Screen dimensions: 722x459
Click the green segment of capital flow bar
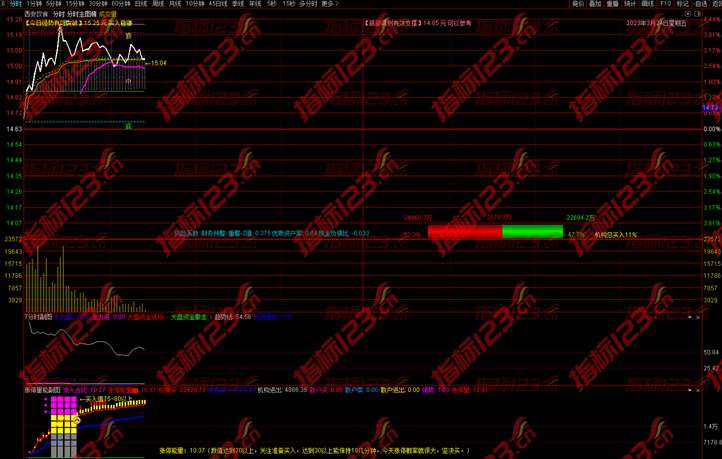531,232
